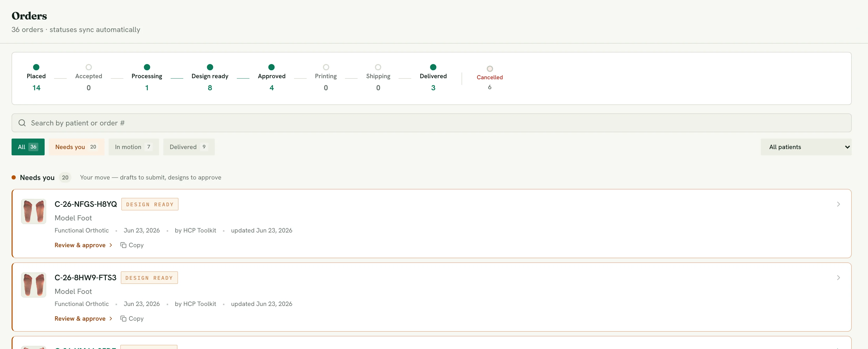Click the search magnifier icon
The width and height of the screenshot is (868, 349).
coord(22,123)
